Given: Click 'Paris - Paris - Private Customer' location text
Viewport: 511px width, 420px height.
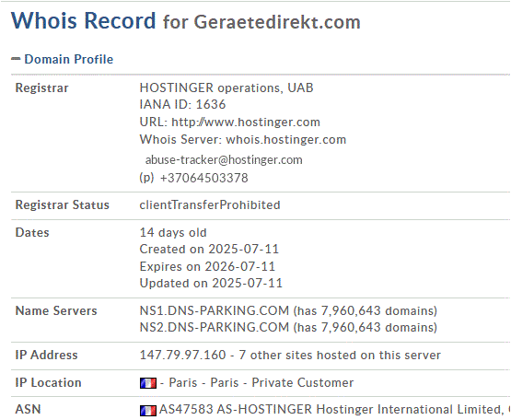Looking at the screenshot, I should pyautogui.click(x=261, y=382).
